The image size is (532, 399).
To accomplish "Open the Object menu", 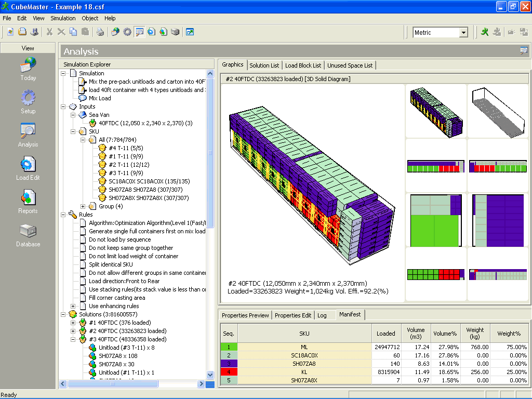I will (x=89, y=18).
